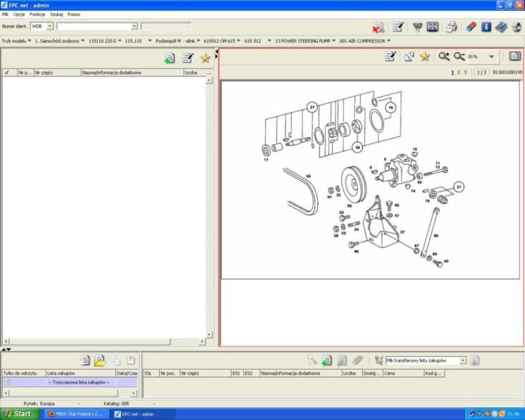The height and width of the screenshot is (420, 525).
Task: Open the 81% zoom level dropdown
Action: pos(491,56)
